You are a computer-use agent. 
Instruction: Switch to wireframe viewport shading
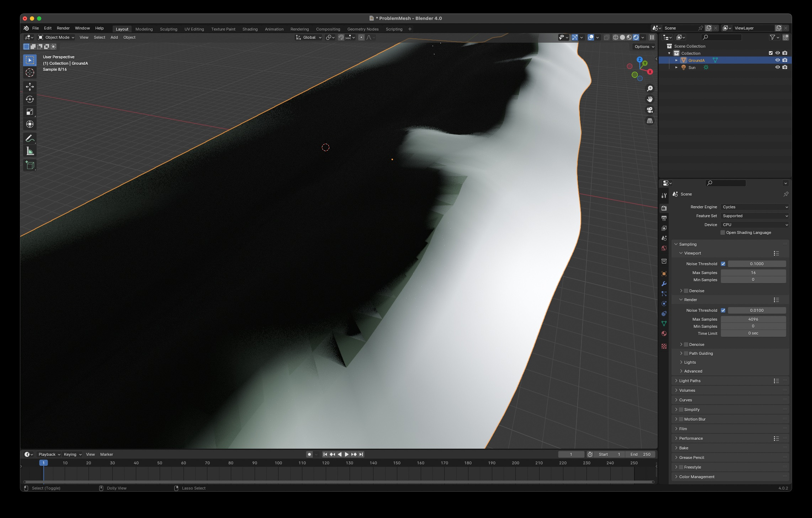(615, 37)
